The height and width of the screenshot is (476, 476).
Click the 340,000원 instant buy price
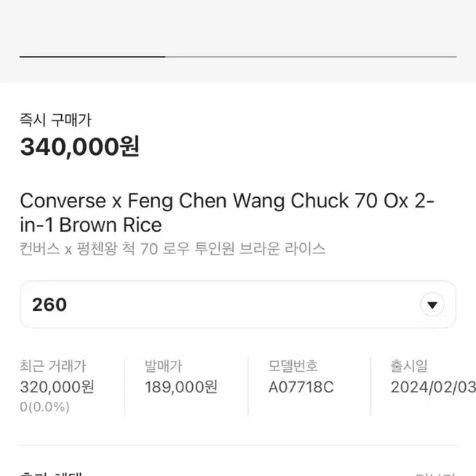pyautogui.click(x=79, y=146)
